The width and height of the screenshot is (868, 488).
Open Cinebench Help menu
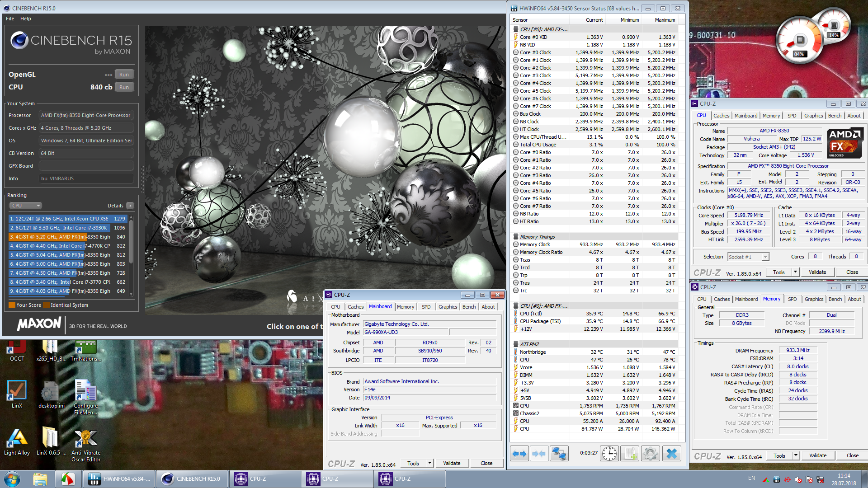pyautogui.click(x=26, y=19)
